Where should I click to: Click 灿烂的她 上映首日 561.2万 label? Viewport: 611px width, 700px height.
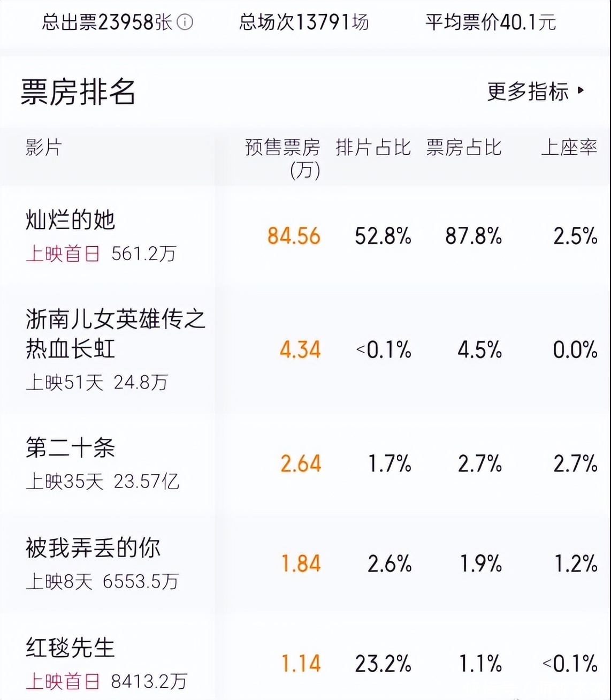tap(101, 254)
